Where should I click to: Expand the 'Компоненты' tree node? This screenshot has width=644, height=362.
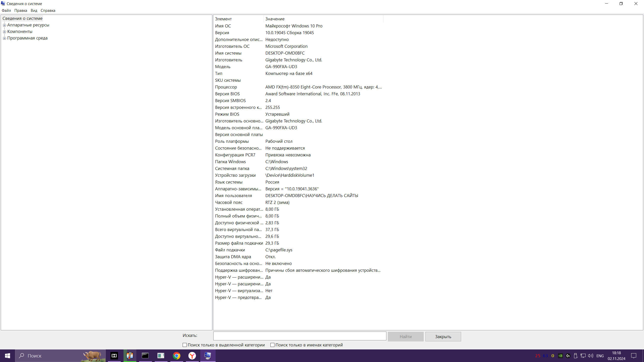4,32
